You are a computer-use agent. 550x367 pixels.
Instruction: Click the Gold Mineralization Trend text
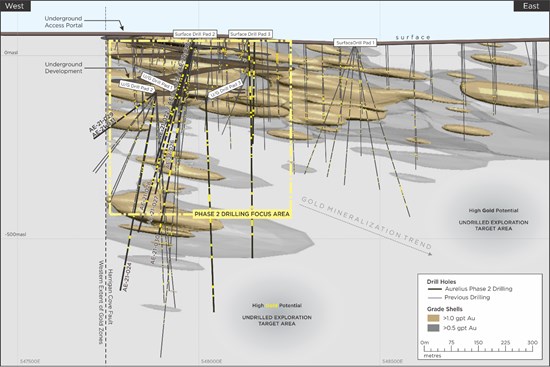click(x=366, y=222)
